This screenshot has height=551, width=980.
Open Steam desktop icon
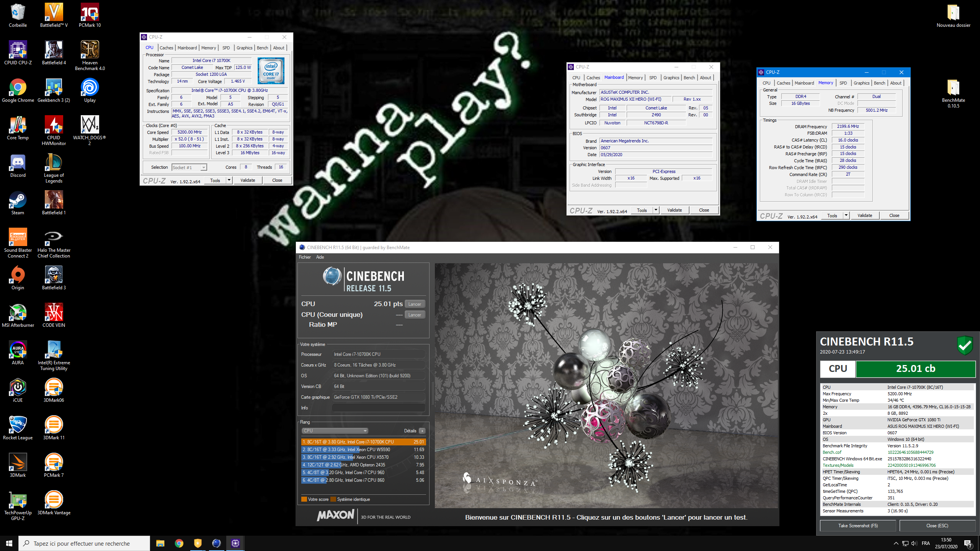[x=18, y=203]
